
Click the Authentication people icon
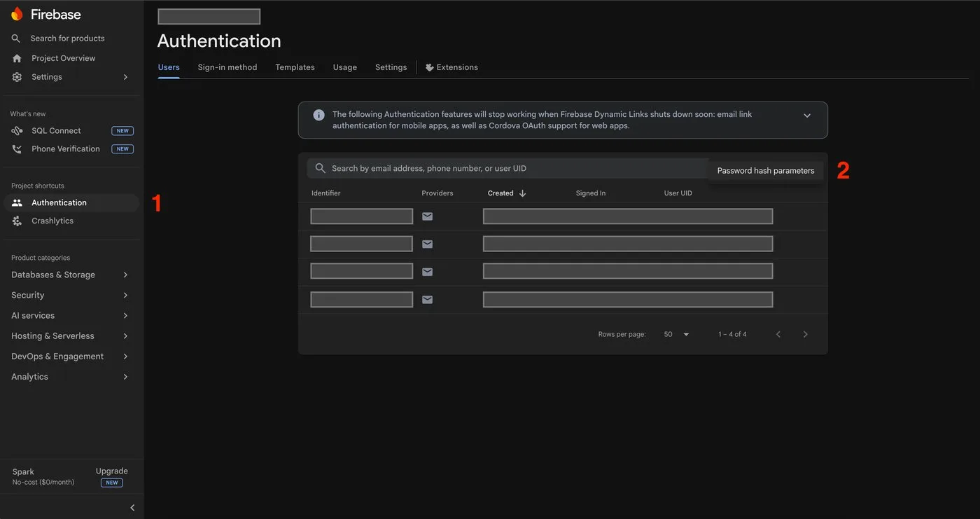point(17,203)
